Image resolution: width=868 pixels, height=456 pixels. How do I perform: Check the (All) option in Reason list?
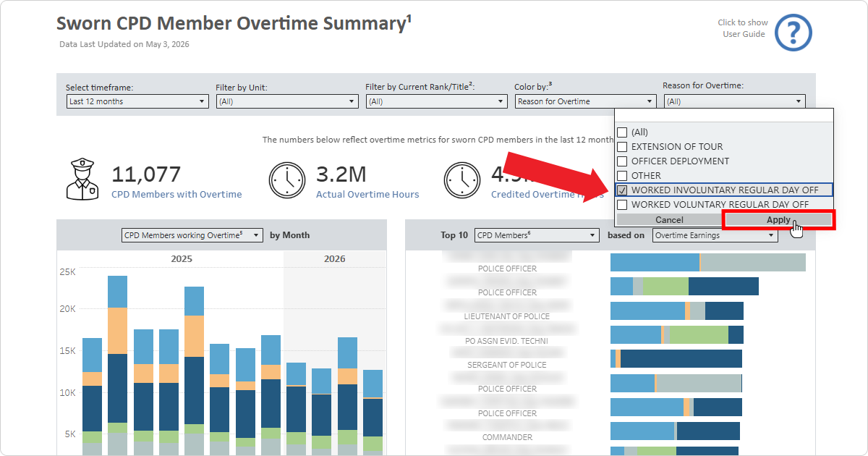click(x=622, y=132)
